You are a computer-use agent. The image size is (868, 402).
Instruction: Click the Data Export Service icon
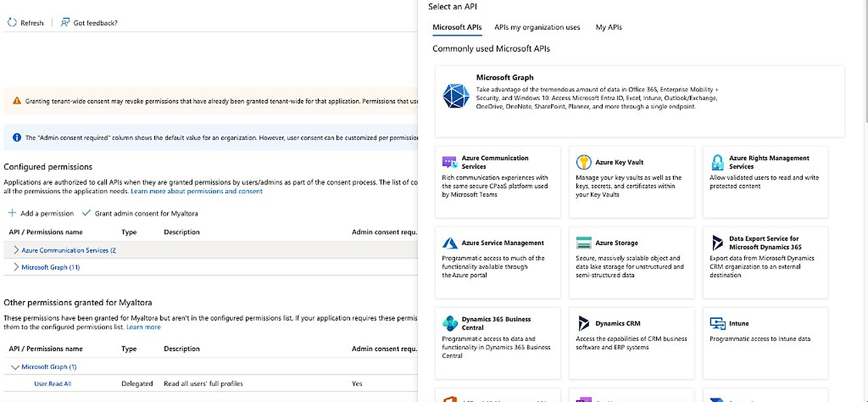click(718, 243)
